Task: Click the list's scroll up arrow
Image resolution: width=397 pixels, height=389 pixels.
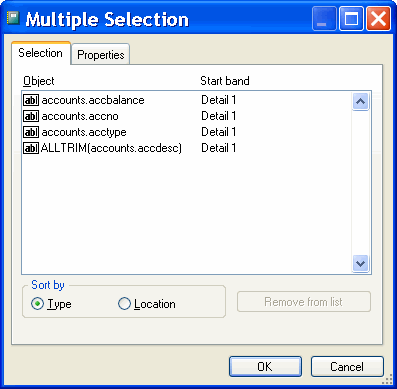Action: [360, 101]
